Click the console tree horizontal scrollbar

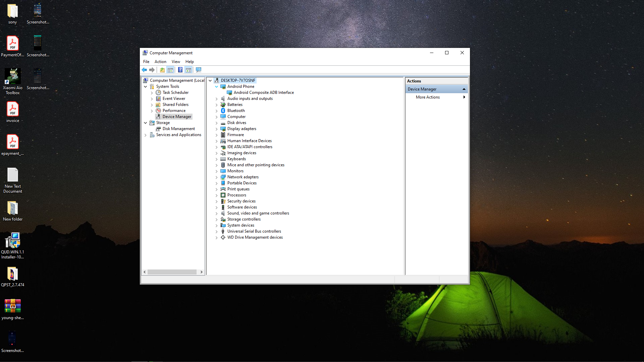pos(172,272)
